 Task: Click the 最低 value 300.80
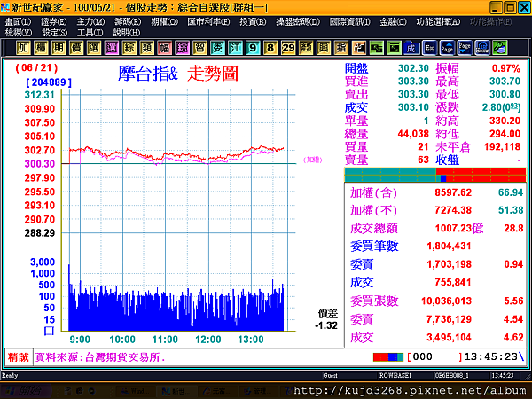point(505,94)
